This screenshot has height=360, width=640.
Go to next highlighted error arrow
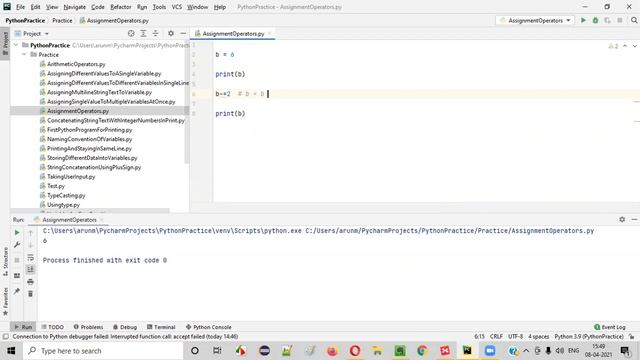click(x=635, y=46)
